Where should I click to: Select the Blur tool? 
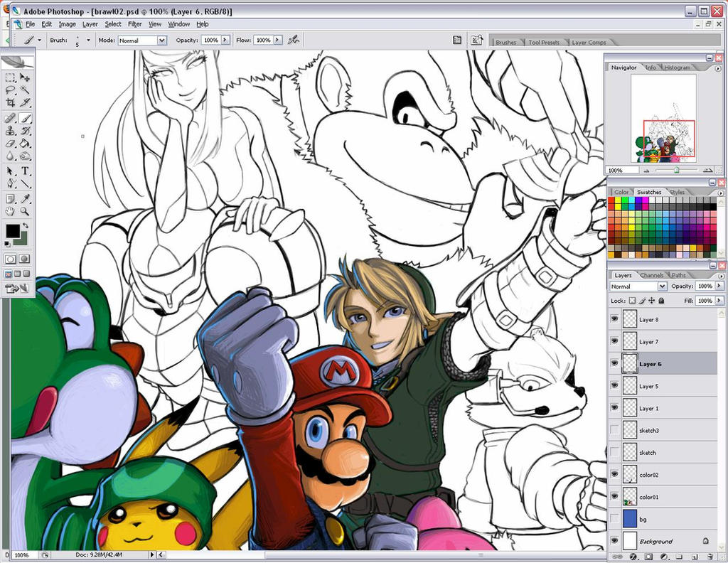tap(10, 156)
